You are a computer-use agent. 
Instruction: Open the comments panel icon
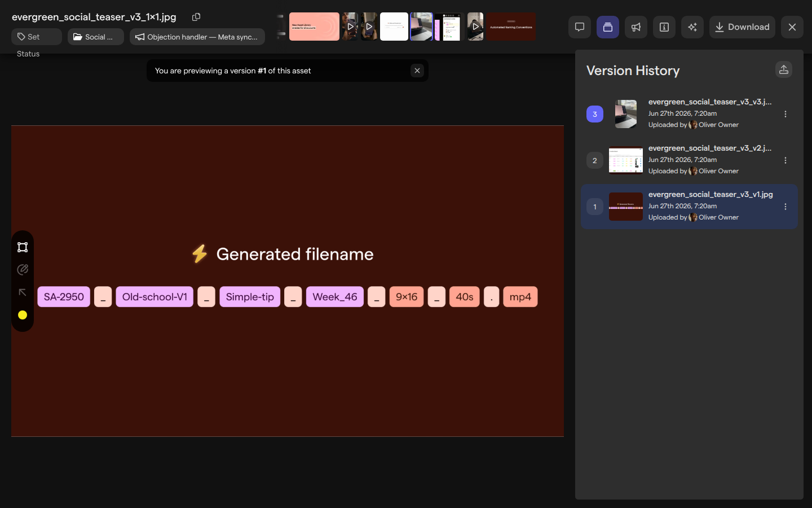coord(580,27)
